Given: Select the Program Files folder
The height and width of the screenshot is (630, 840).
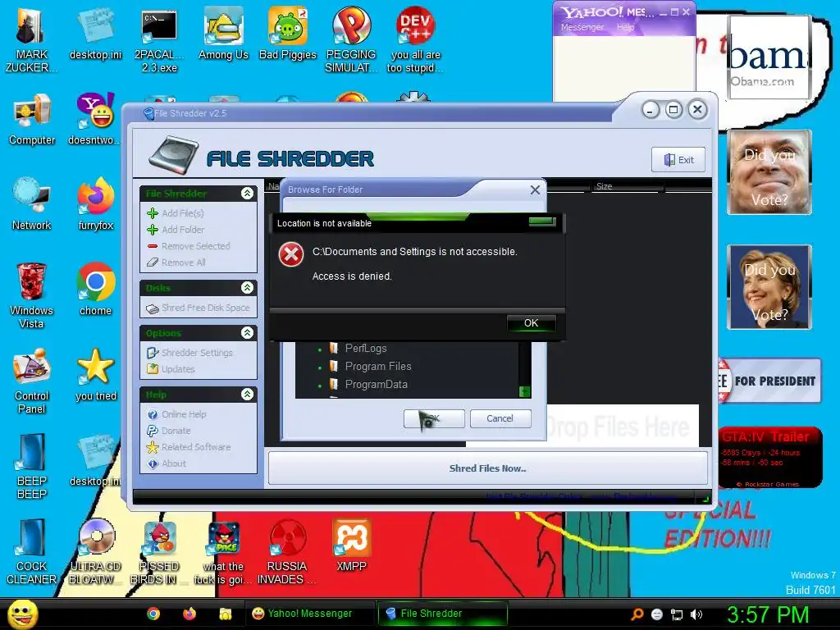Looking at the screenshot, I should (377, 367).
